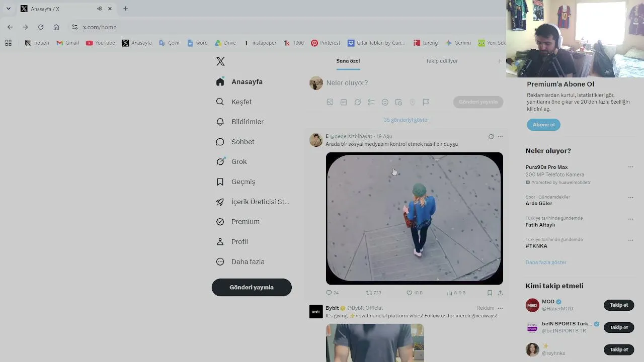Open more options for Fatih Altaylı trend
Image resolution: width=644 pixels, height=362 pixels.
click(x=630, y=219)
